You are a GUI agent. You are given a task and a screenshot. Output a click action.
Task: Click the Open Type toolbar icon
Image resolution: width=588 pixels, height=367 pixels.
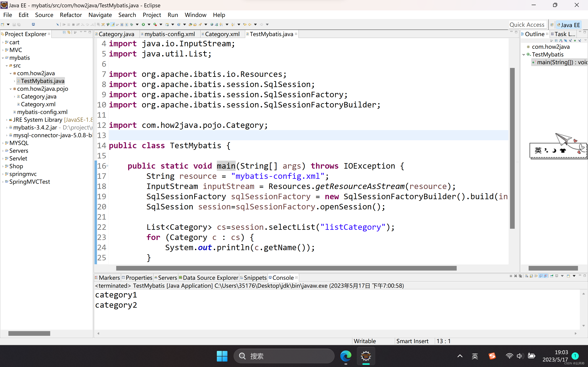point(190,24)
